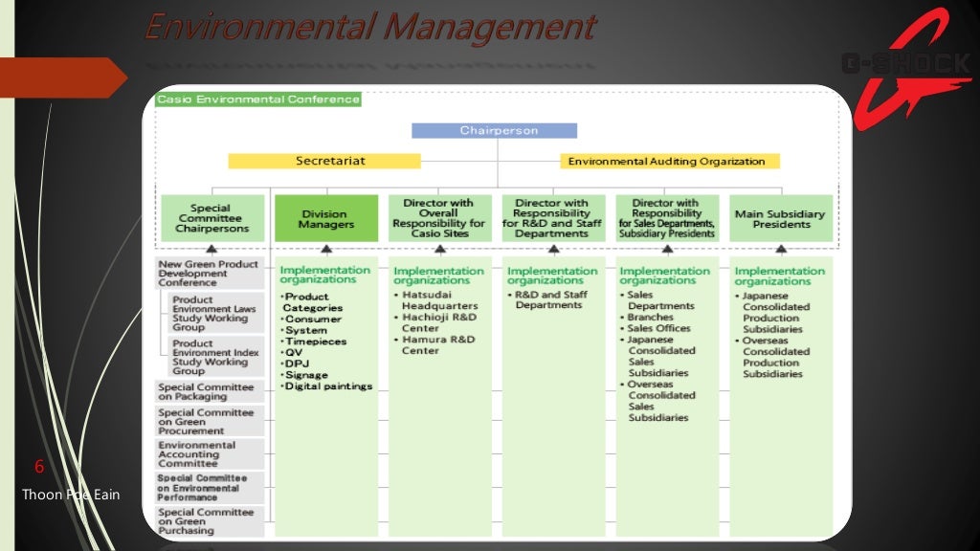
Task: Click the red G-SHOCK logo
Action: click(x=909, y=68)
